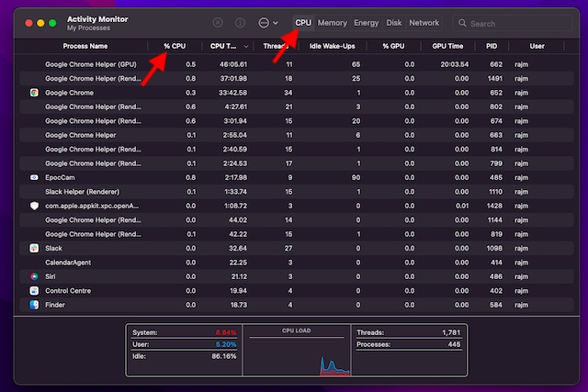Image resolution: width=588 pixels, height=392 pixels.
Task: Sort by Process Name column header
Action: tap(85, 46)
